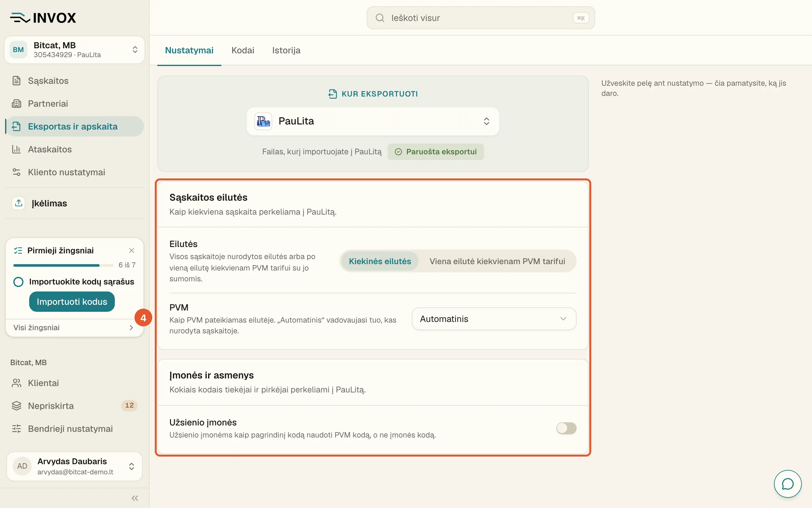Select Viena eilutė kiekvienam PVM tarifui
This screenshot has height=508, width=812.
click(x=497, y=261)
